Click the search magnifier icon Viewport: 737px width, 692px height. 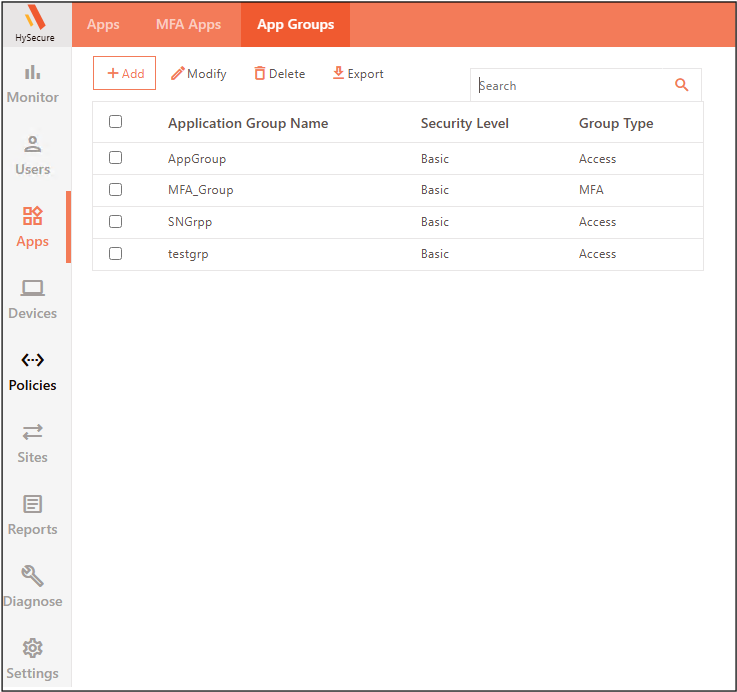682,85
